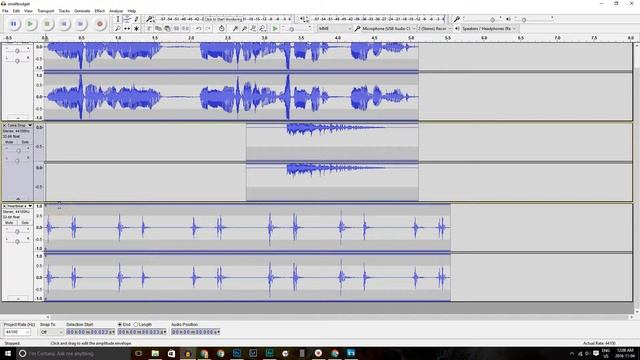Click the Fit Project zoom icon
Viewport: 640px width, 360px height.
click(x=263, y=29)
